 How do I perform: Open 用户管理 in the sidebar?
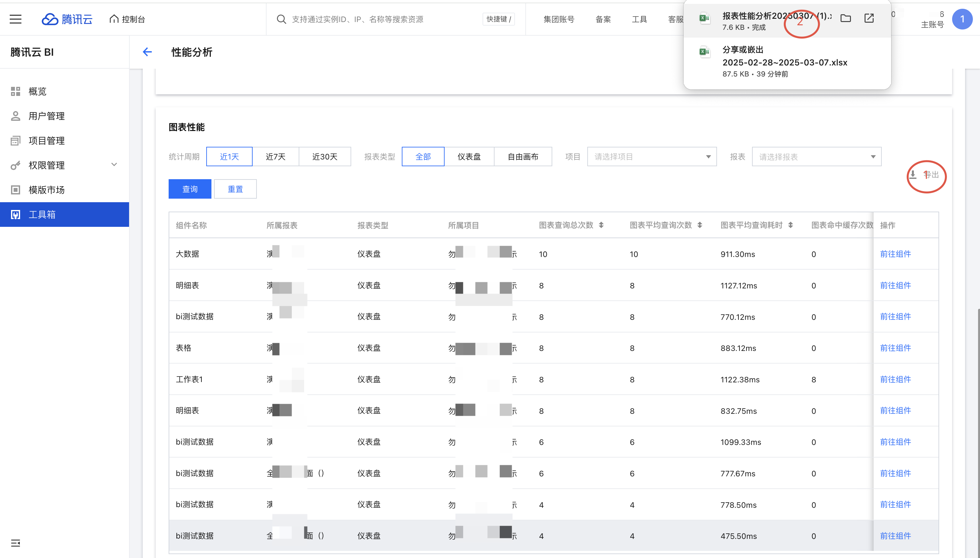click(x=46, y=116)
